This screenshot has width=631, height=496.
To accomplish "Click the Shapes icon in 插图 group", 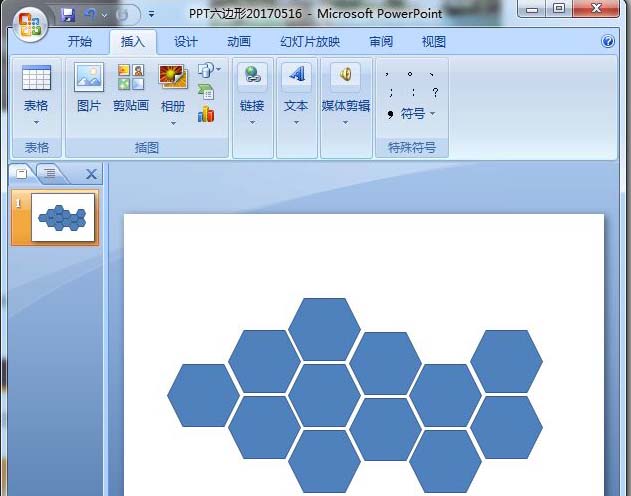I will tap(206, 70).
